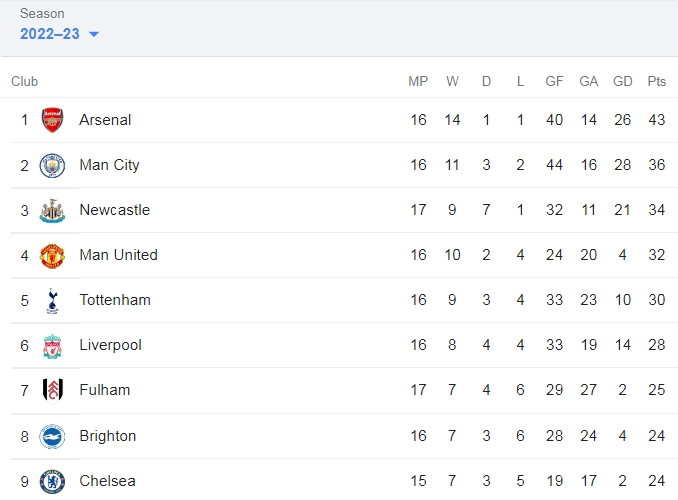Screen dimensions: 678x500
Task: Click the Man City club crest icon
Action: coord(52,165)
